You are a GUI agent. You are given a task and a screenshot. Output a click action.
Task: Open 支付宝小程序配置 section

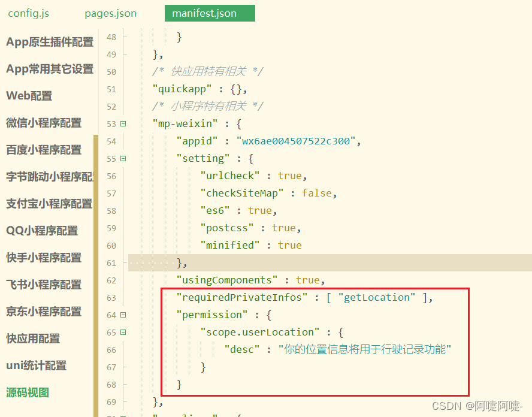pyautogui.click(x=49, y=204)
